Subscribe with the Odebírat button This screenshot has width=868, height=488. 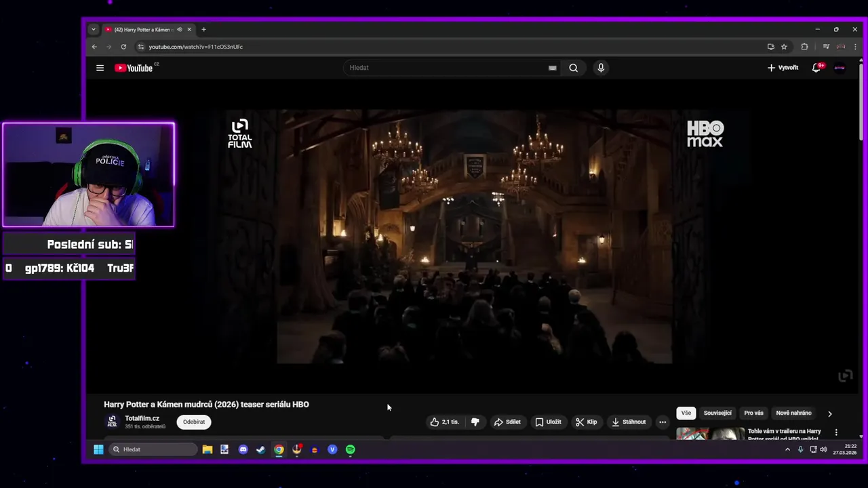tap(194, 422)
